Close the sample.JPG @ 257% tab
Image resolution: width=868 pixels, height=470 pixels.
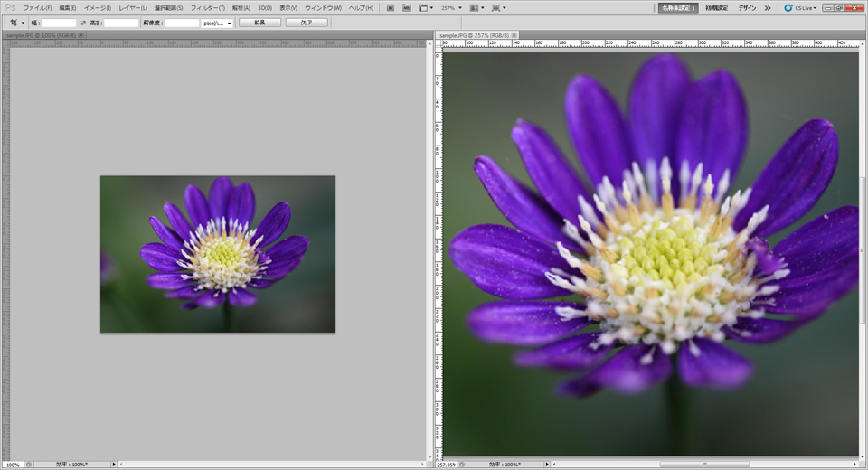point(514,35)
